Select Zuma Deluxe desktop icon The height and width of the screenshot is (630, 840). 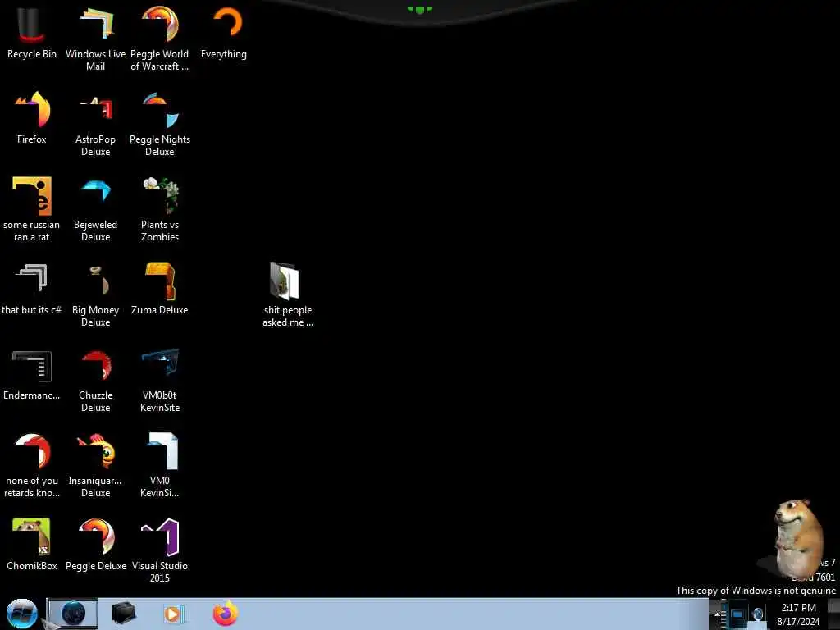(160, 289)
